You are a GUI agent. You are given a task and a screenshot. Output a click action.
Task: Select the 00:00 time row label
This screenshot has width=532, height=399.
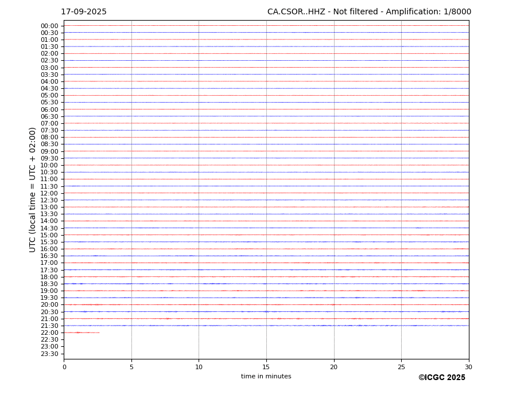point(49,26)
